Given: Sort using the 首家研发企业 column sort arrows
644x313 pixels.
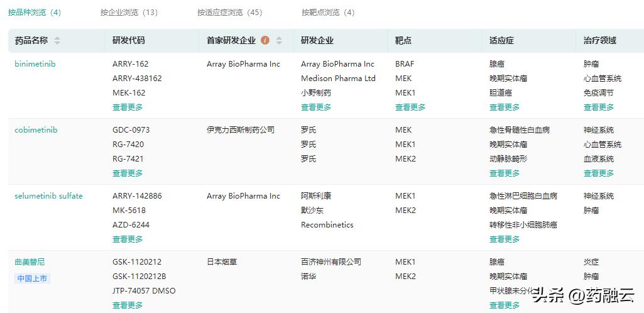Looking at the screenshot, I should 279,41.
